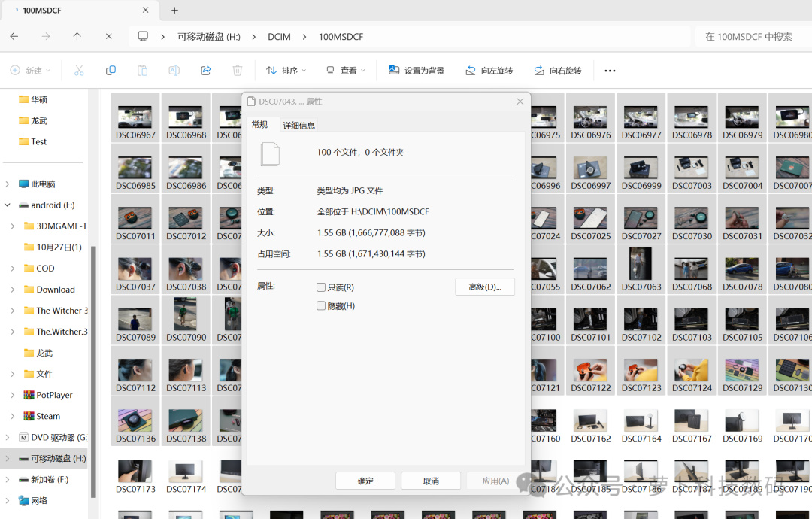
Task: Open the three-dot more options menu
Action: [x=610, y=71]
